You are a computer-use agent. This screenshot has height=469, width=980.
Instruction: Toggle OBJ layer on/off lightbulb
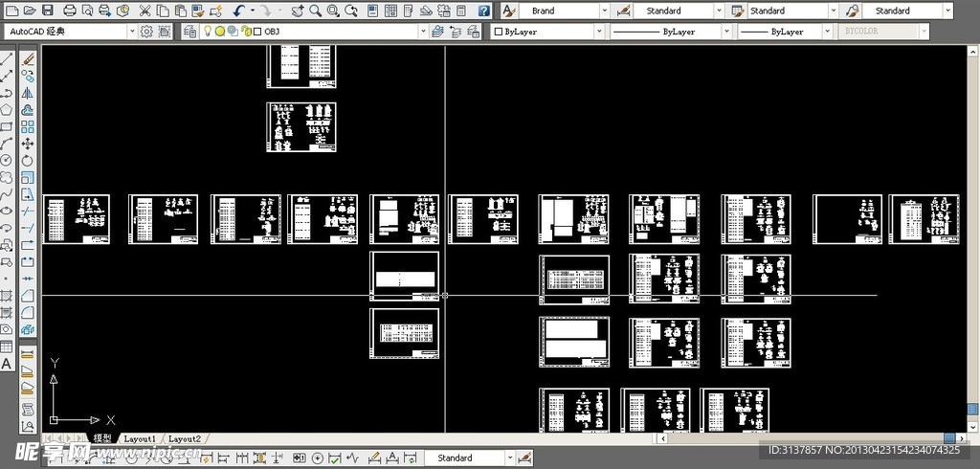pyautogui.click(x=208, y=32)
